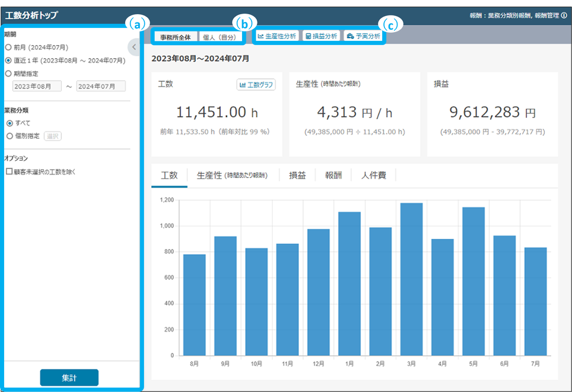The width and height of the screenshot is (572, 392).
Task: Select the 前月 (2024年07月) radio option
Action: click(8, 47)
